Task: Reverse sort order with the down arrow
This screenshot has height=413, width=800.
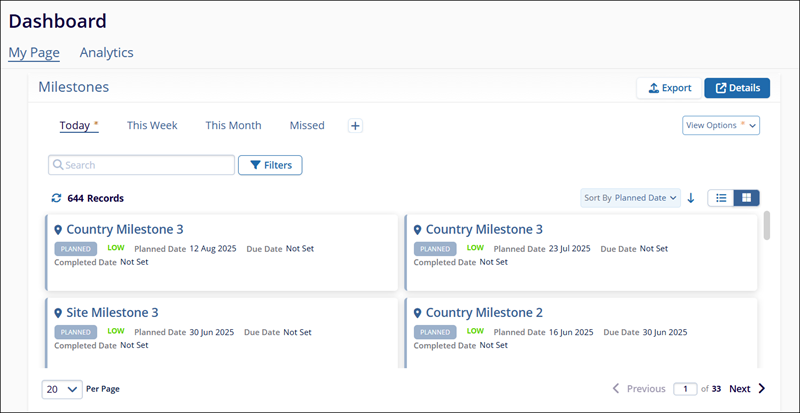Action: pos(691,198)
